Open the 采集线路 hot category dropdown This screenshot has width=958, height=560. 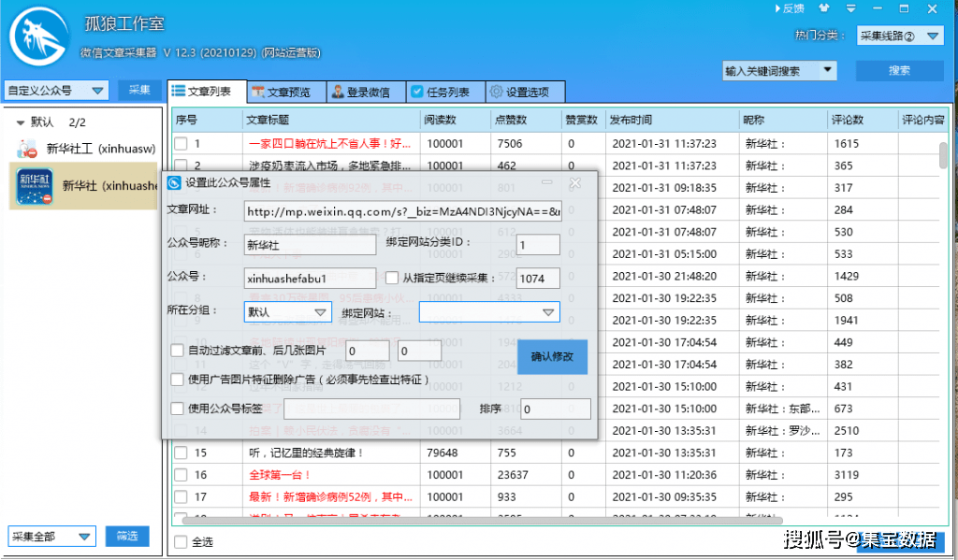coord(899,36)
